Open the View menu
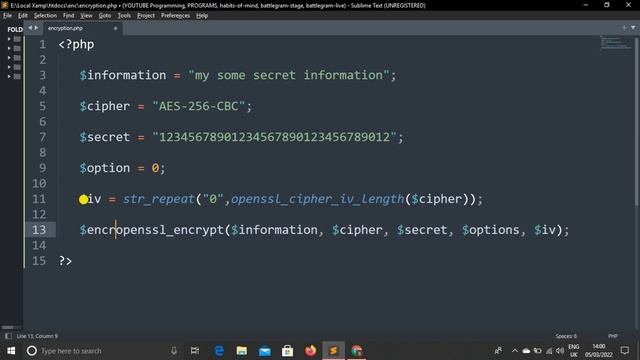 86,16
